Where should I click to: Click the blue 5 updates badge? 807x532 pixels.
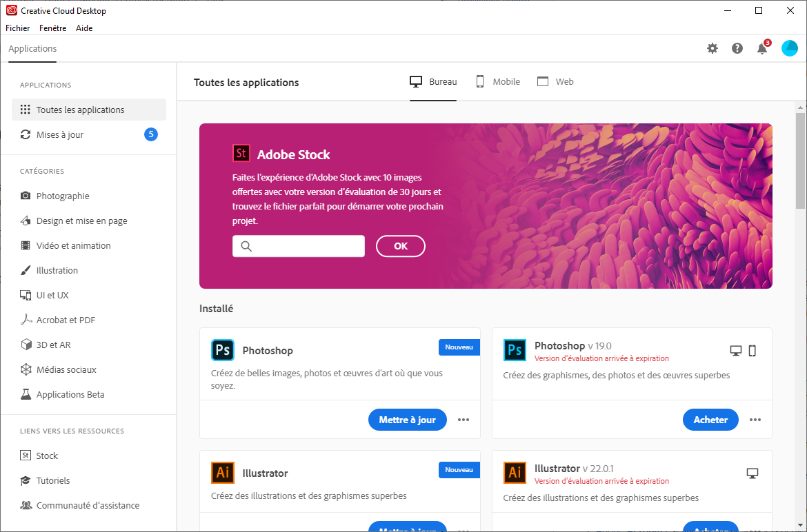point(151,134)
